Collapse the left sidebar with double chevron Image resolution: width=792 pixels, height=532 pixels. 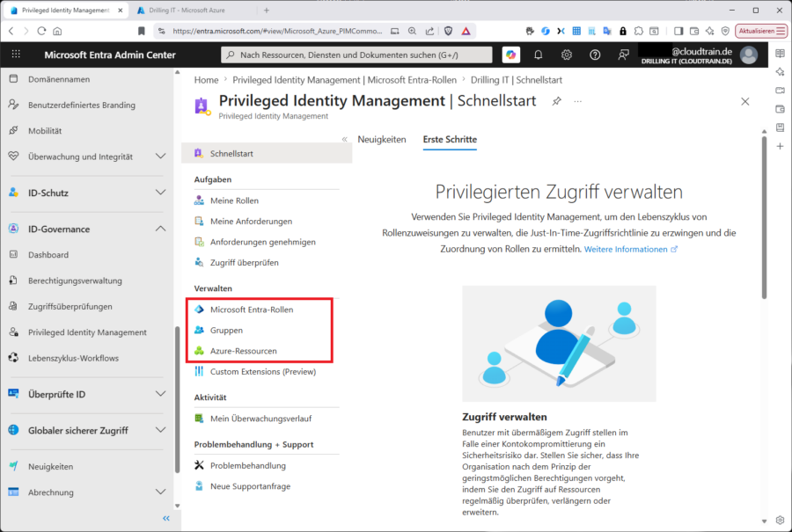pos(166,519)
